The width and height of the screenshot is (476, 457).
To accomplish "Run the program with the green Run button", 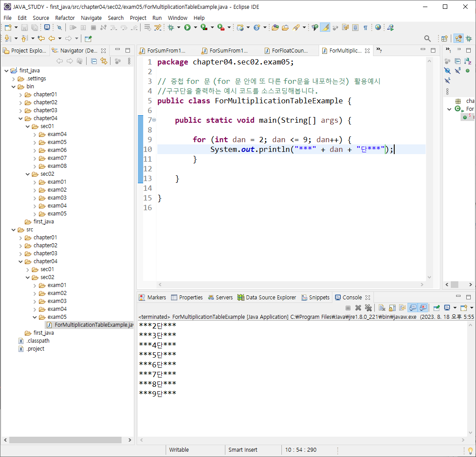I will coord(187,27).
